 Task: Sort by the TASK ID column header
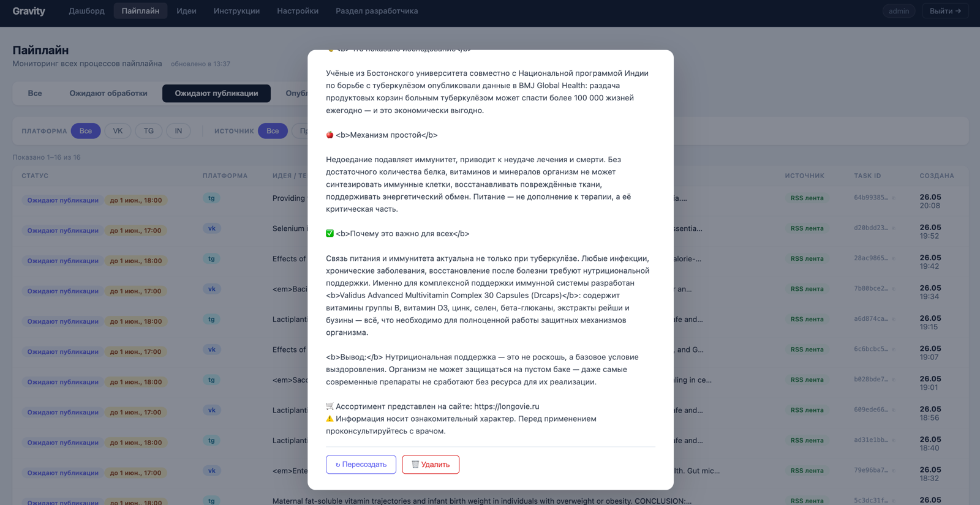pos(867,176)
